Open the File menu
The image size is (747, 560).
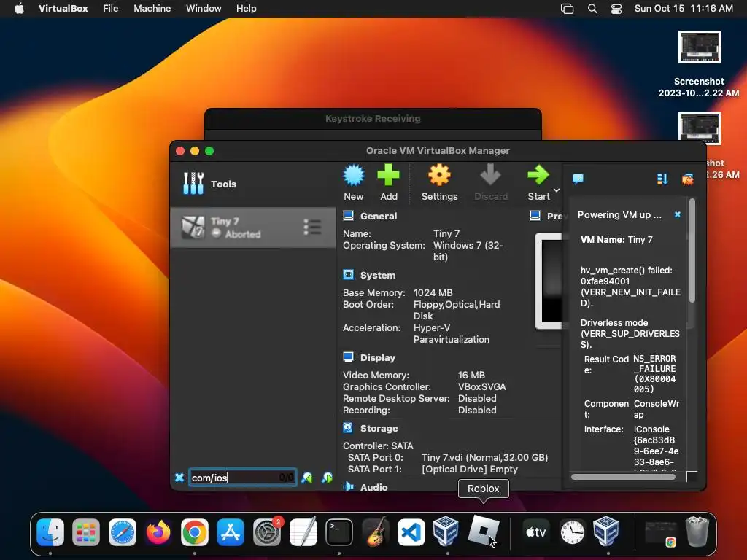tap(111, 9)
